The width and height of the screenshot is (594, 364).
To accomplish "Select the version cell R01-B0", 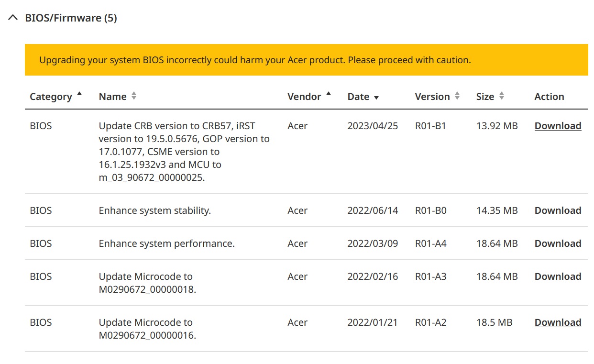I will (x=431, y=210).
